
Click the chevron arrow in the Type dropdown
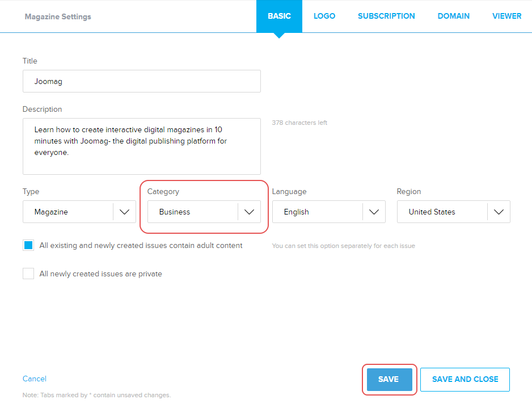tap(124, 212)
